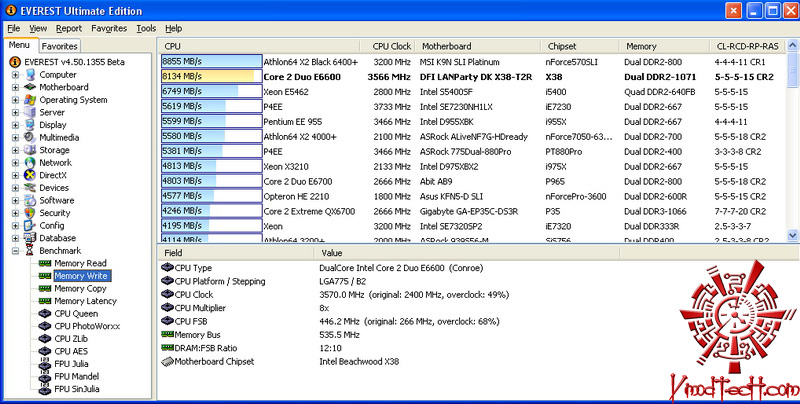Click the Devices icon
This screenshot has height=404, width=800.
pyautogui.click(x=30, y=188)
